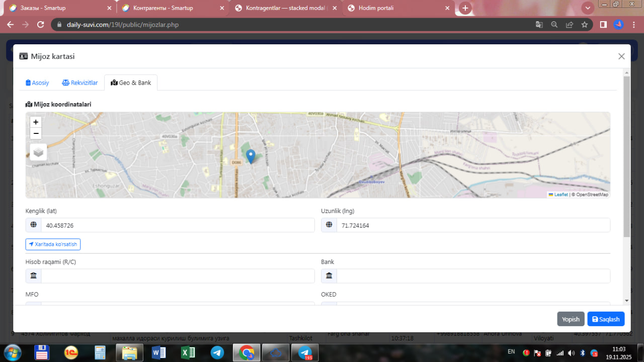This screenshot has width=644, height=362.
Task: Open Telegram from the taskbar
Action: click(217, 353)
